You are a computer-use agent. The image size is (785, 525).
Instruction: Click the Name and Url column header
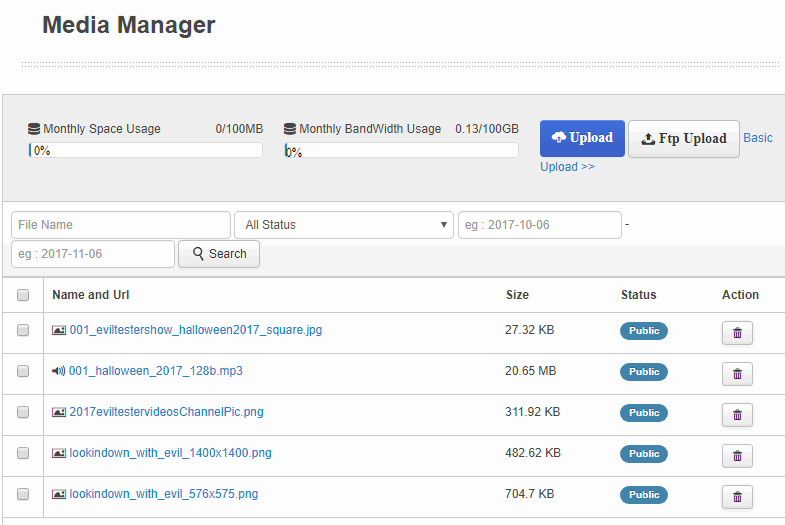point(91,295)
